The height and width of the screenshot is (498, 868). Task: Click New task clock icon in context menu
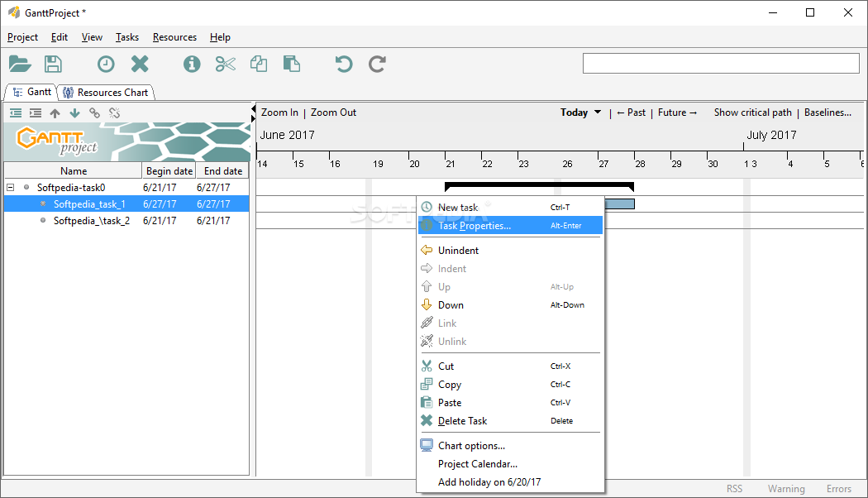click(x=427, y=207)
